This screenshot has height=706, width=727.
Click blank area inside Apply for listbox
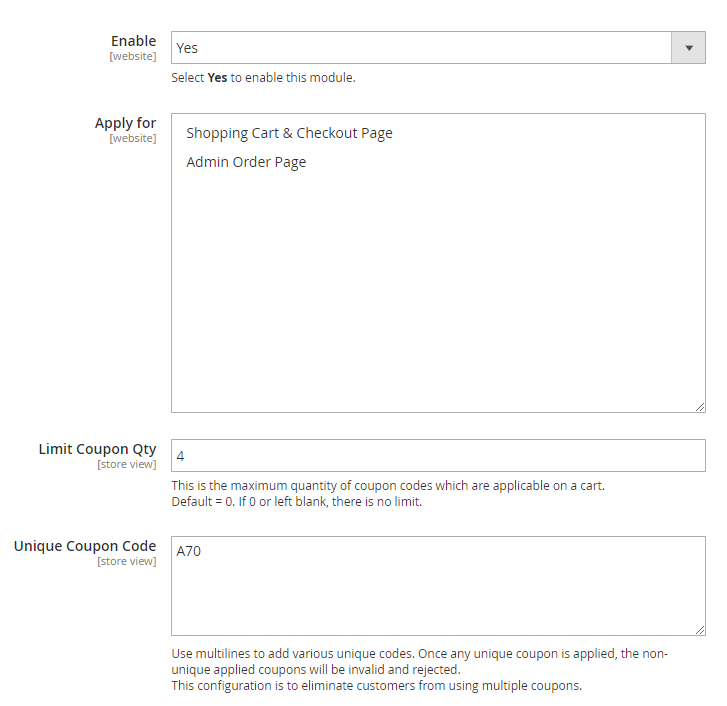pos(438,290)
